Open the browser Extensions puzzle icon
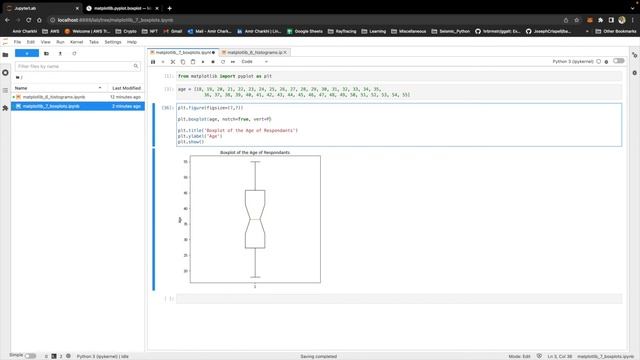Viewport: 640px width, 360px height. point(600,20)
